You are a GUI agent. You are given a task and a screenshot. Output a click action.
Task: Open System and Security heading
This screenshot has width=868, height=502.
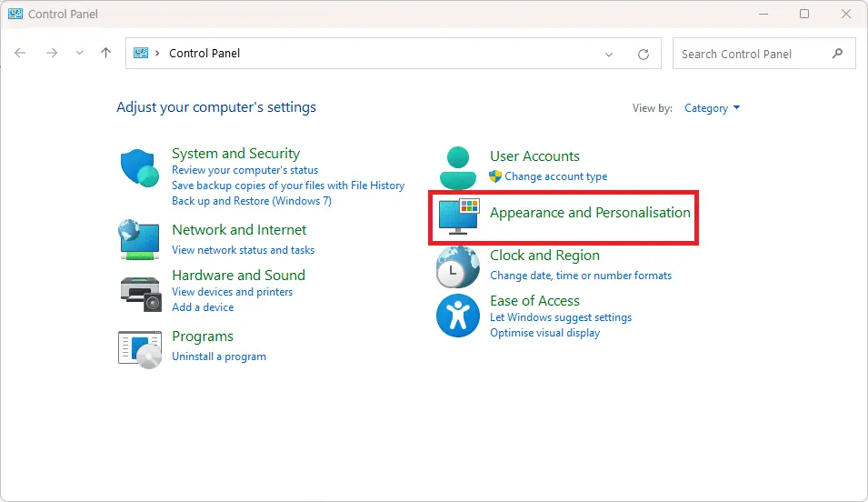point(235,154)
